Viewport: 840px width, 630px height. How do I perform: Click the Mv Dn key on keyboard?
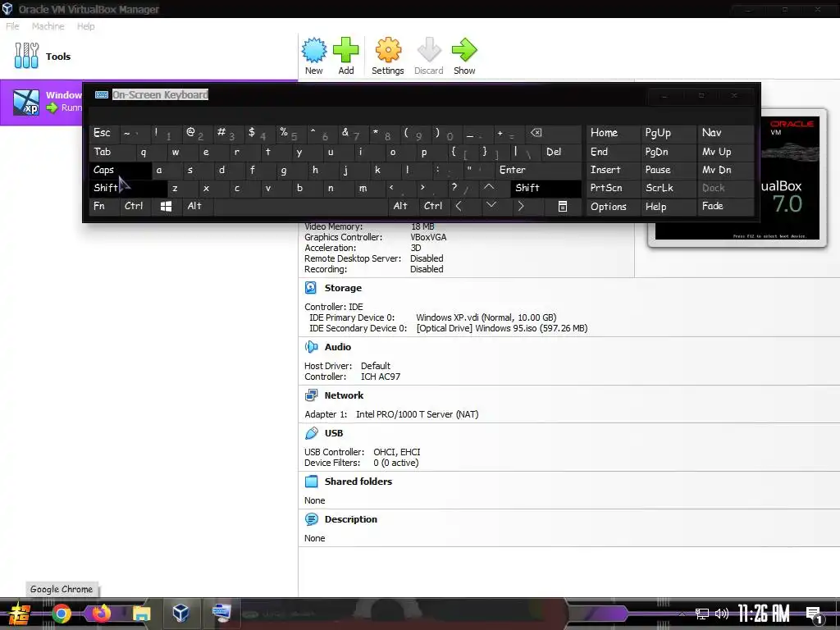(725, 170)
